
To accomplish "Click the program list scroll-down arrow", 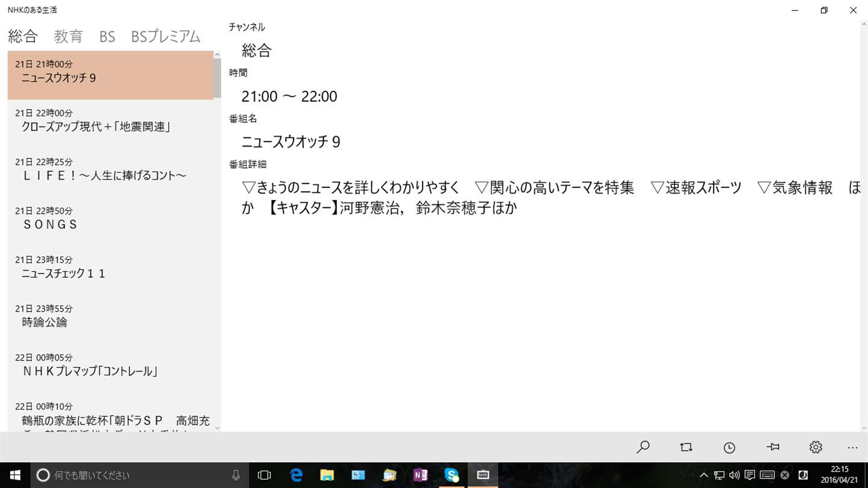I will tap(218, 428).
